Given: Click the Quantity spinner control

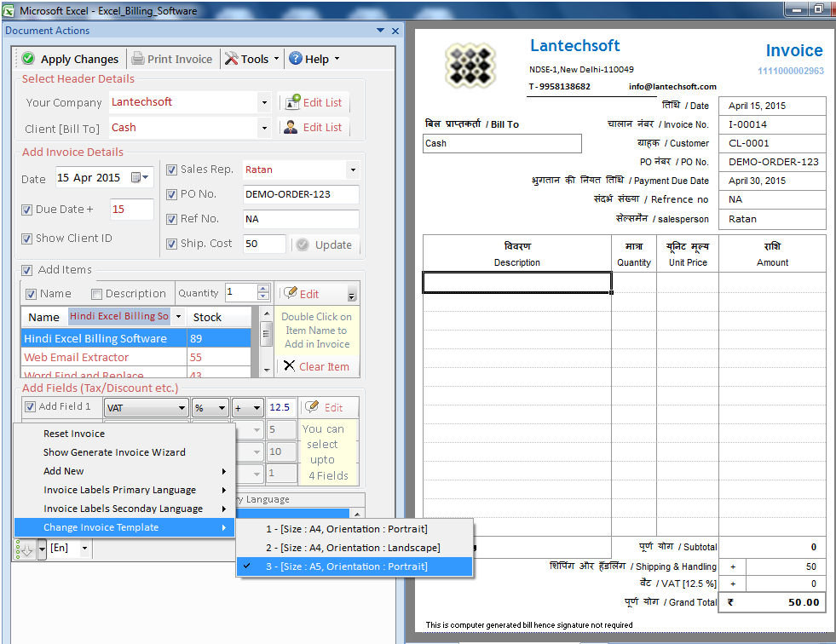Looking at the screenshot, I should 262,292.
